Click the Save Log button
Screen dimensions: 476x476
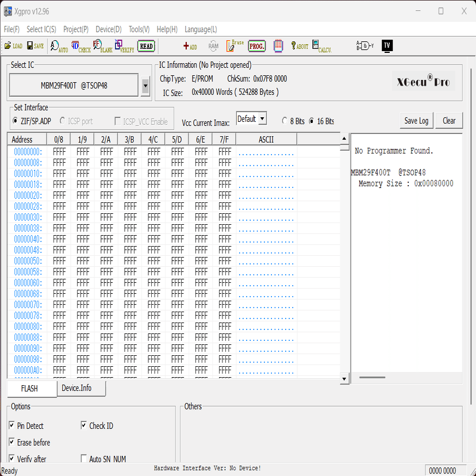[x=416, y=121]
